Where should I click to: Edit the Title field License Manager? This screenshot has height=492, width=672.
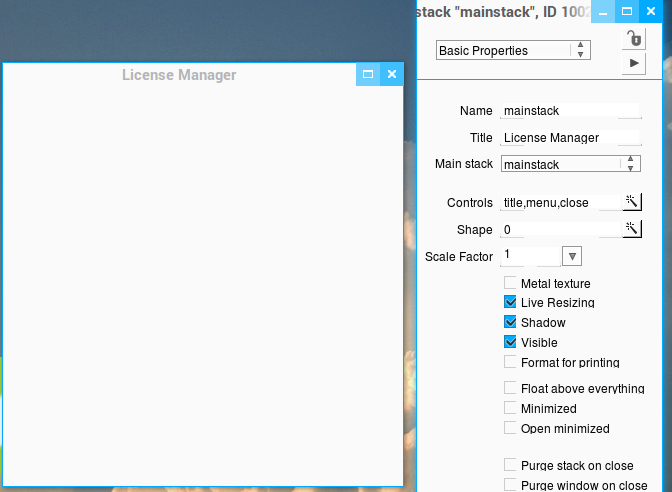[570, 138]
